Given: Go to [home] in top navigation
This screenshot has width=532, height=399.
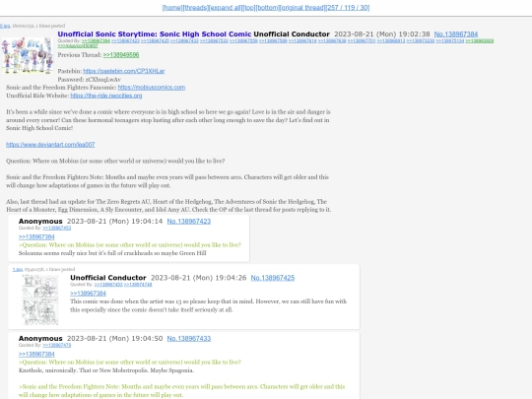Looking at the screenshot, I should pos(172,8).
